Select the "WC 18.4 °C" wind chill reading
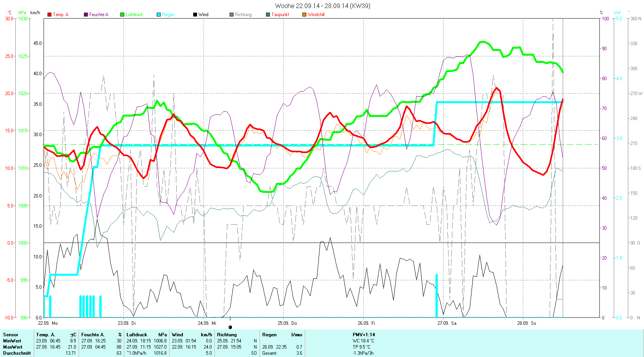 point(364,341)
